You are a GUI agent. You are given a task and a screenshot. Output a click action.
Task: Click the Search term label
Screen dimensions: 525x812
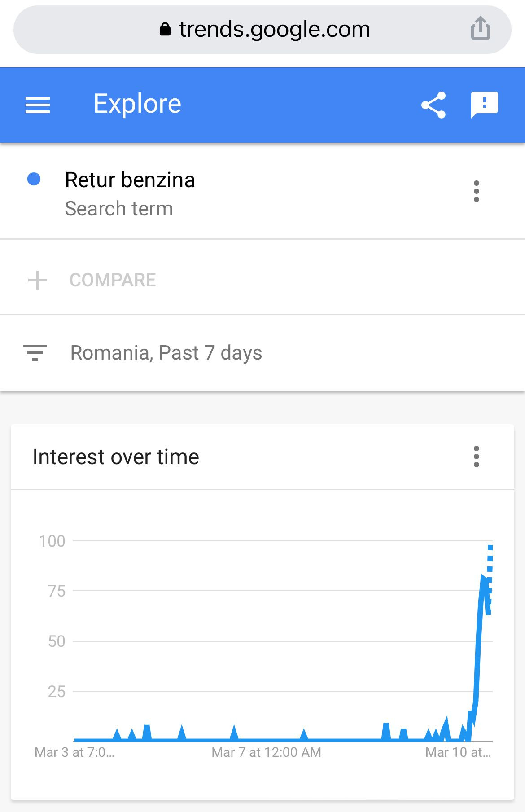coord(118,208)
